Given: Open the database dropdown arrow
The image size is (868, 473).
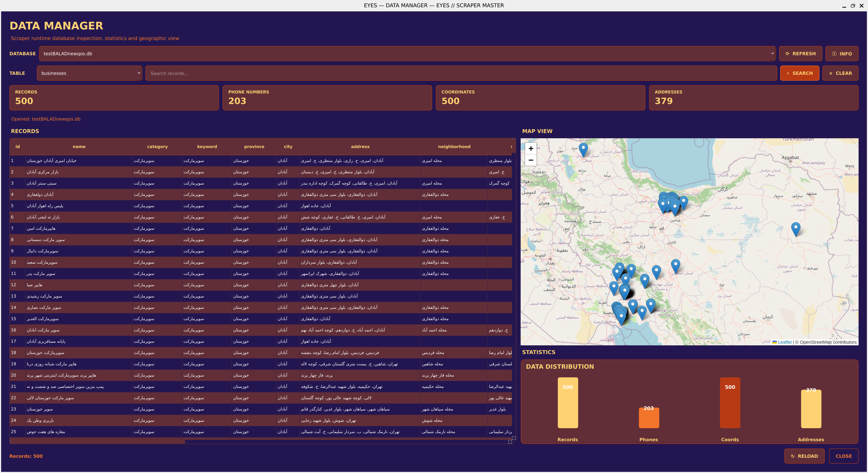Looking at the screenshot, I should tap(772, 53).
